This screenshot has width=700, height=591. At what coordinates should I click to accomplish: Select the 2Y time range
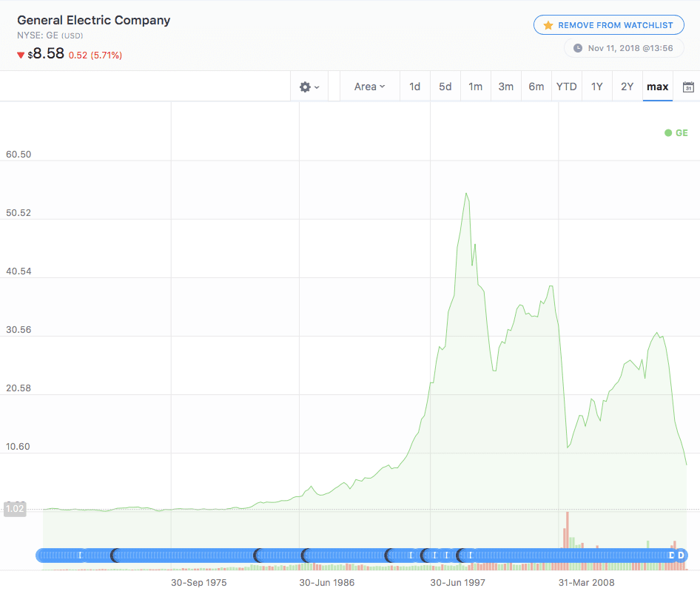(x=627, y=87)
